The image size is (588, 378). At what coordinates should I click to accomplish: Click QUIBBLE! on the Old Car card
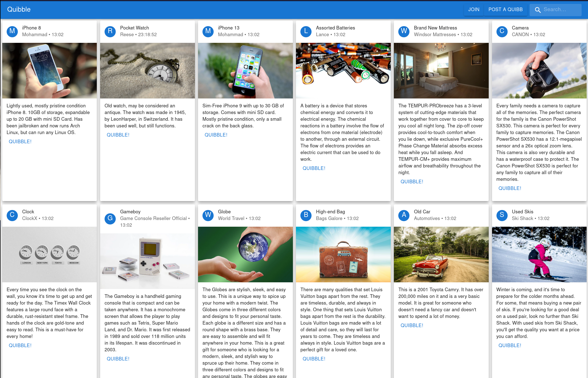(x=412, y=325)
